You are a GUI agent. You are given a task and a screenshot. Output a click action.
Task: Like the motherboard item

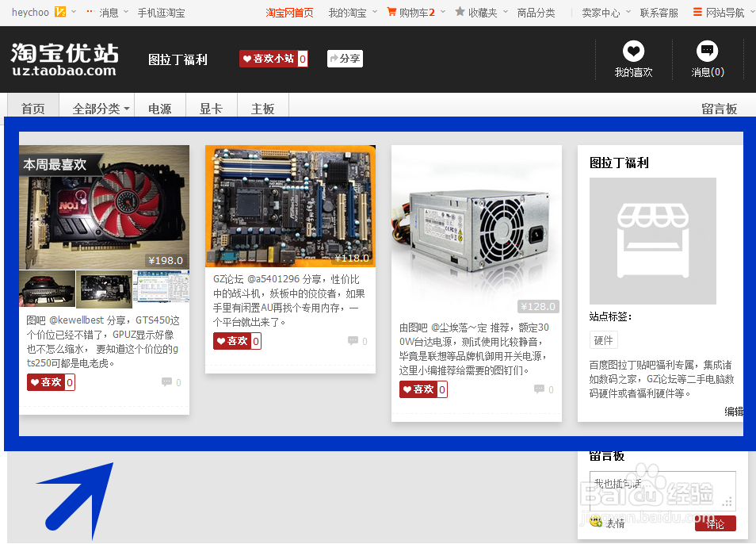tap(237, 341)
